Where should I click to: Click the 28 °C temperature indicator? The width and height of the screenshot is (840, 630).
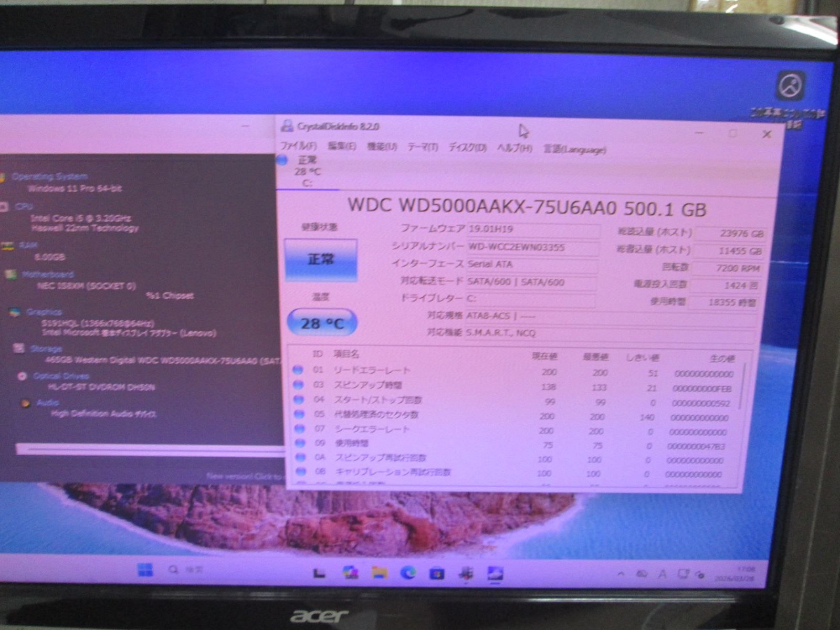pos(322,323)
